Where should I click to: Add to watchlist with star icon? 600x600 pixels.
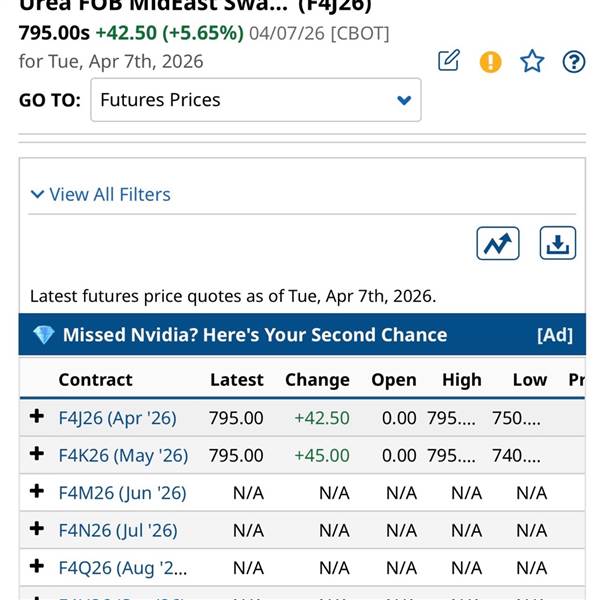pos(532,62)
